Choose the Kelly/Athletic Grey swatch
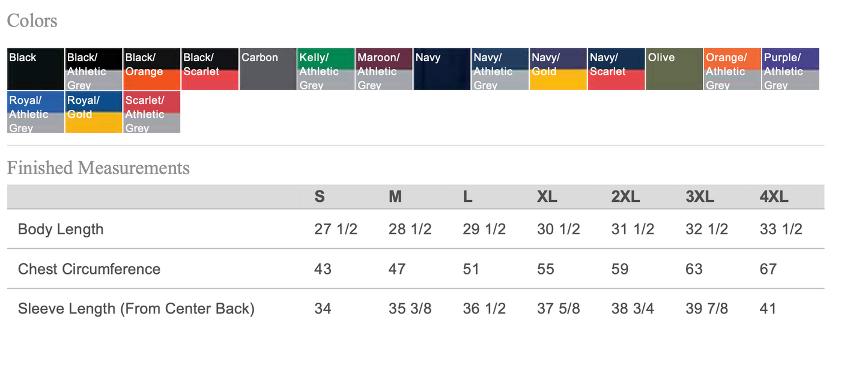 point(326,69)
